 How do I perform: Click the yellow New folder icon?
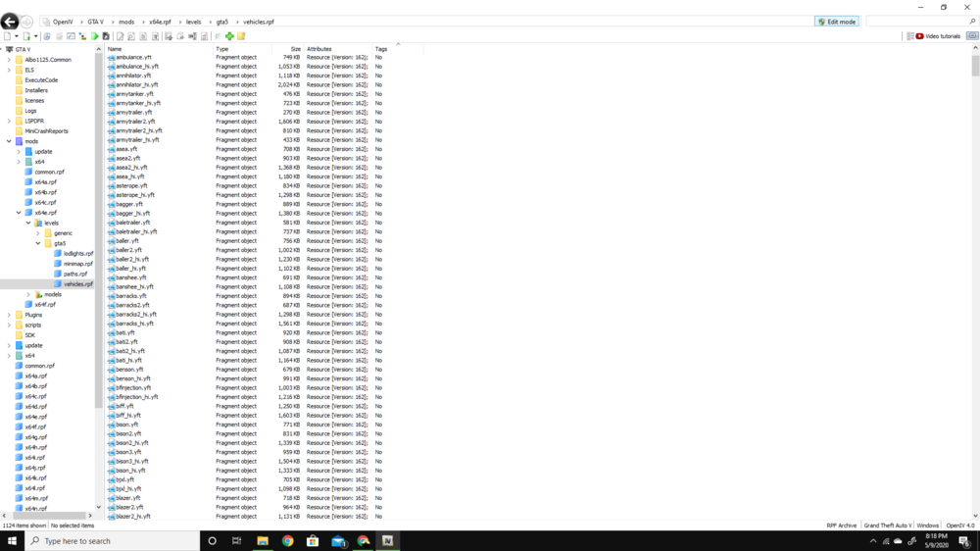(241, 36)
